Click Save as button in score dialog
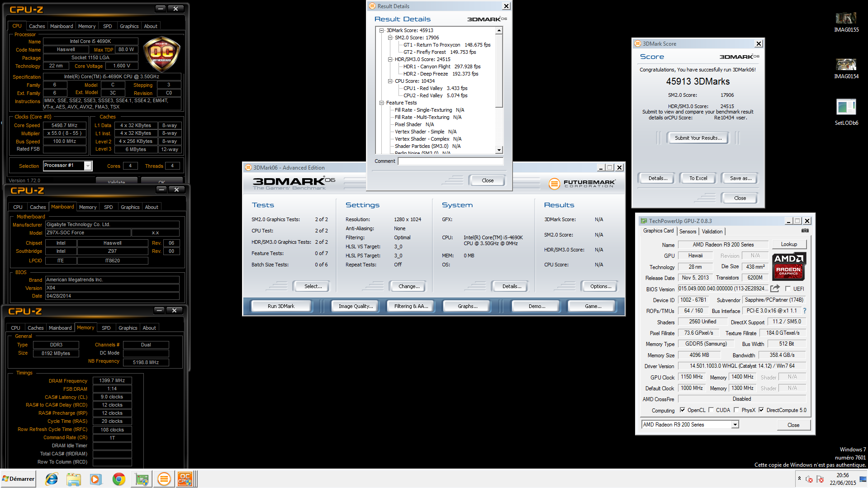This screenshot has height=488, width=868. click(740, 178)
